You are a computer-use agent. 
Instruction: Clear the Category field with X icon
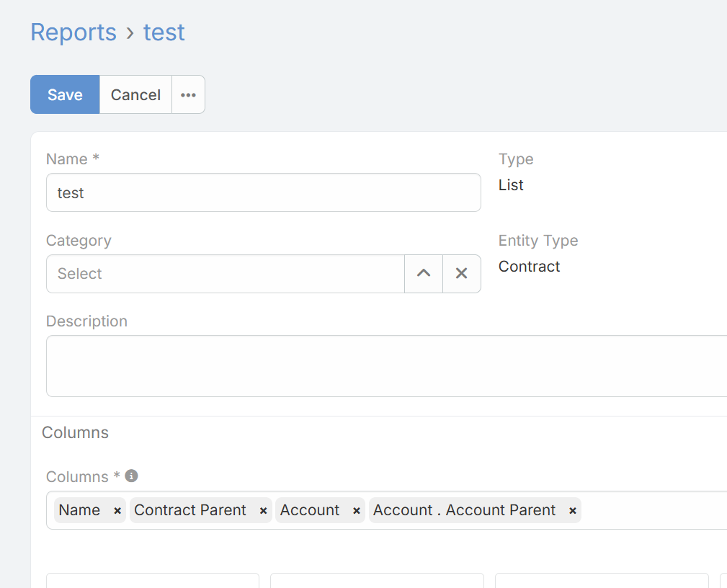(462, 274)
